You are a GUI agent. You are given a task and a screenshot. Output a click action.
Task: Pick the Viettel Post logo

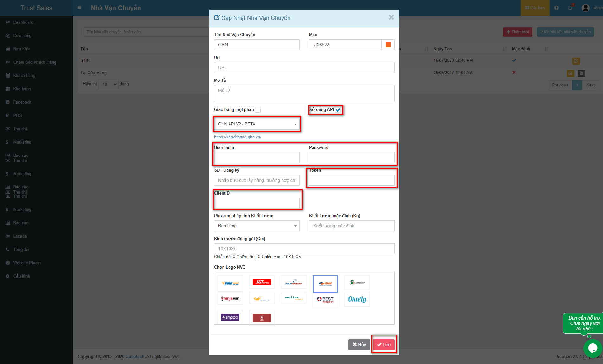[293, 298]
